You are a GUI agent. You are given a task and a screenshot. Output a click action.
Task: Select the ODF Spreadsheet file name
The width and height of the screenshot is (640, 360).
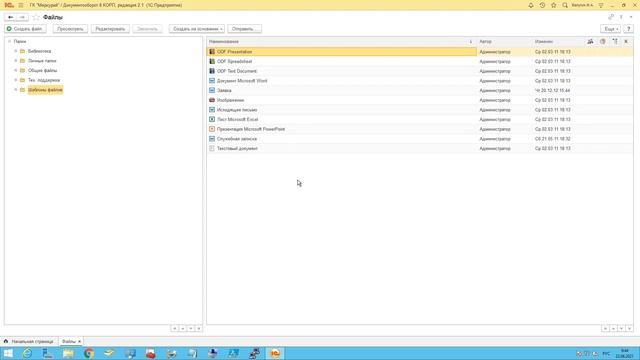pyautogui.click(x=234, y=61)
